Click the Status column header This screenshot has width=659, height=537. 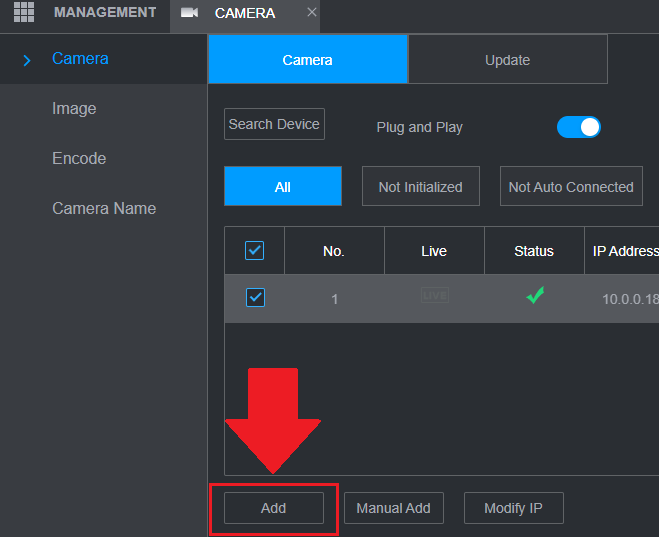[x=534, y=250]
